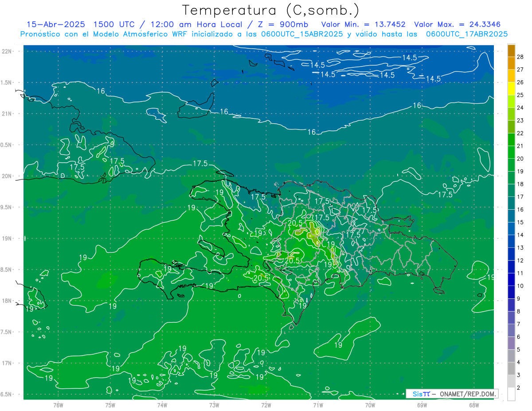Click the '22N' latitude axis label
Screen dimensions: 532x411
point(7,51)
